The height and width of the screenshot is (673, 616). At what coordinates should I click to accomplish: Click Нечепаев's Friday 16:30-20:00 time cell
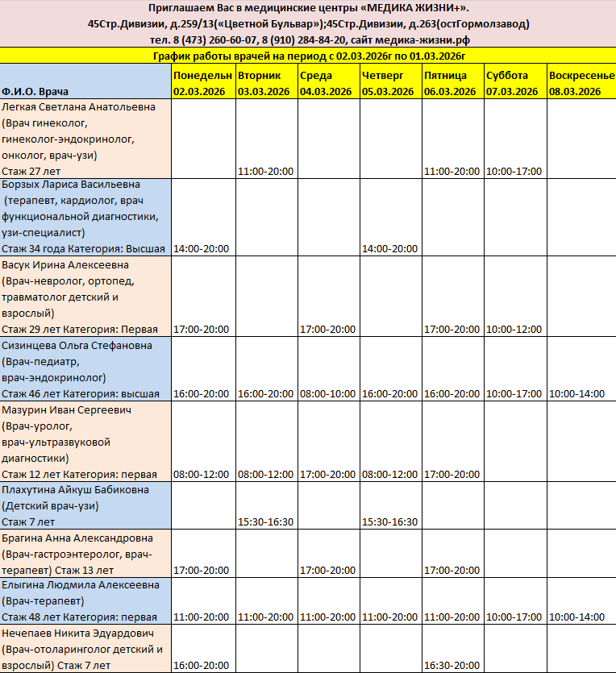pyautogui.click(x=452, y=666)
